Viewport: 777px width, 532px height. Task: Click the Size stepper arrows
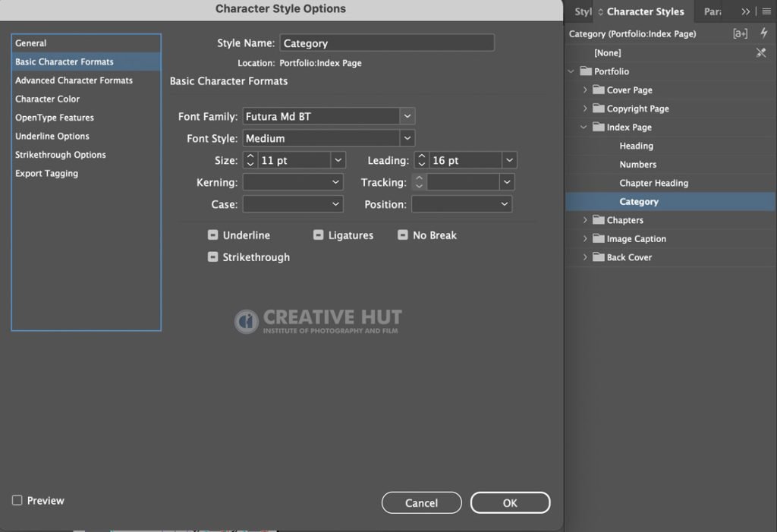[250, 160]
